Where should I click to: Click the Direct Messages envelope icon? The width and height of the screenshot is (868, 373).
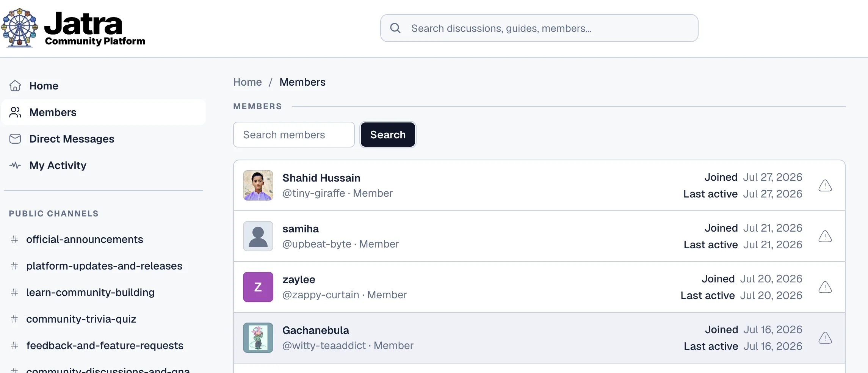point(15,139)
